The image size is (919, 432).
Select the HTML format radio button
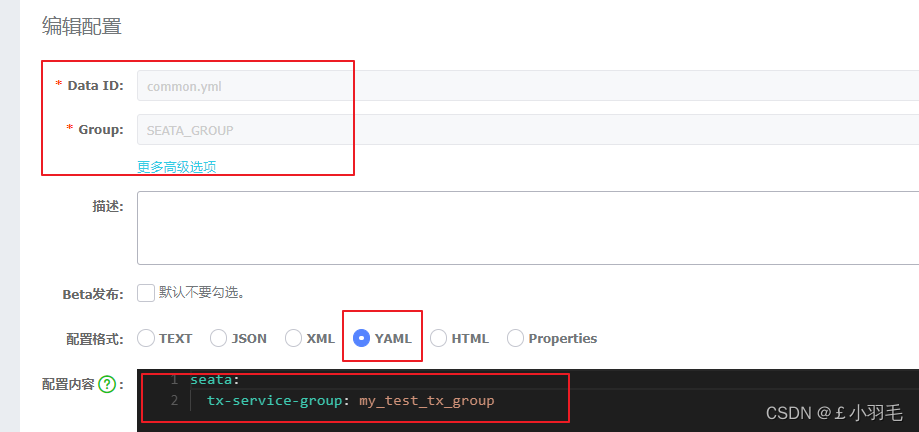click(x=438, y=338)
